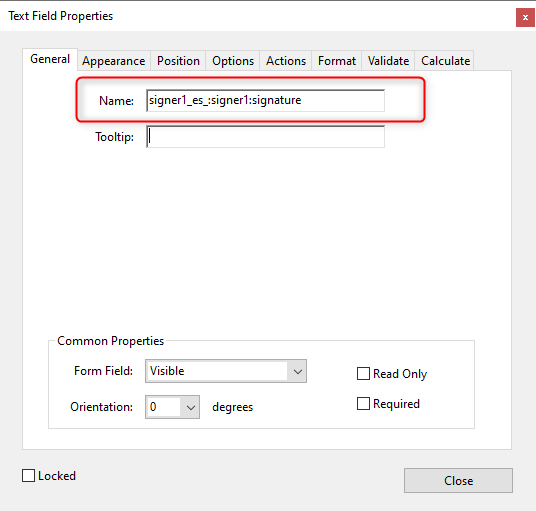Screen dimensions: 536x511
Task: Focus the Tooltip text field
Action: (x=265, y=137)
